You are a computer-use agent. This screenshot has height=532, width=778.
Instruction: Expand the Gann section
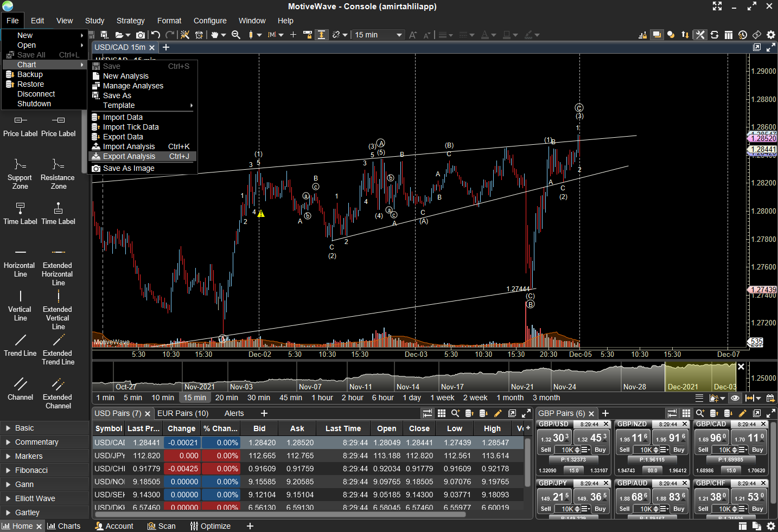point(44,484)
